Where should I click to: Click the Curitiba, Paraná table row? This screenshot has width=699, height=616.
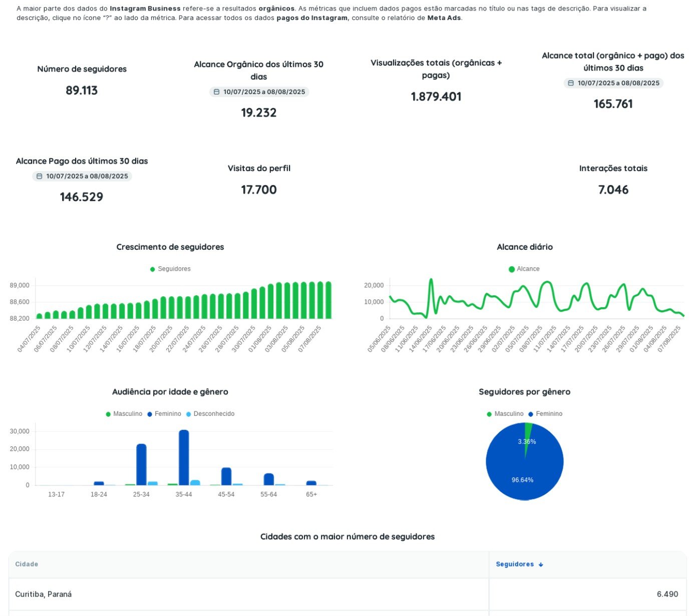point(347,594)
